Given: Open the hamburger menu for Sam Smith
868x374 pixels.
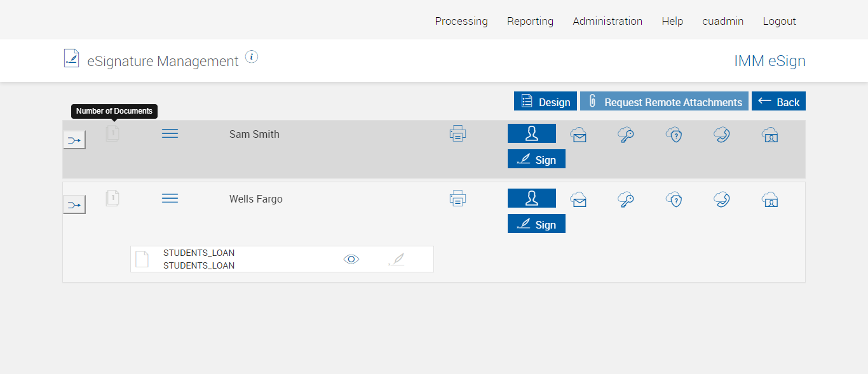Looking at the screenshot, I should click(x=170, y=133).
